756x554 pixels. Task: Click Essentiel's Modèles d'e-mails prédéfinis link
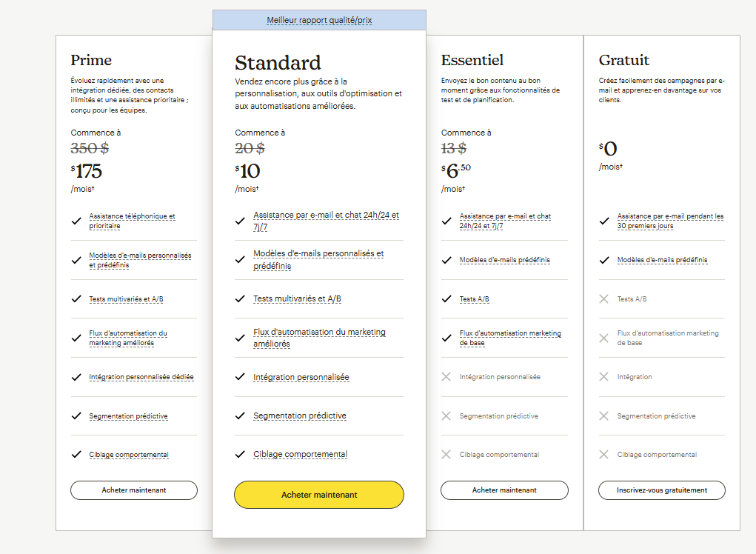[x=504, y=260]
